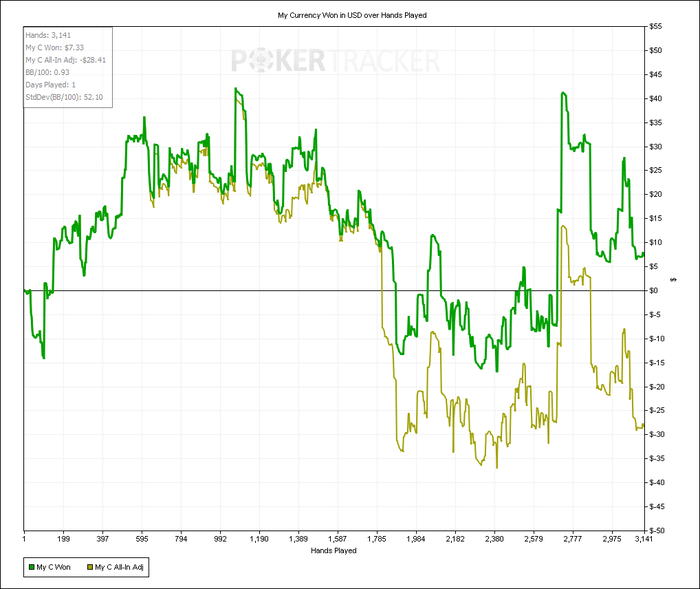Screen dimensions: 700x589
Task: Click the My C Won: $7.33 stat
Action: tap(54, 48)
